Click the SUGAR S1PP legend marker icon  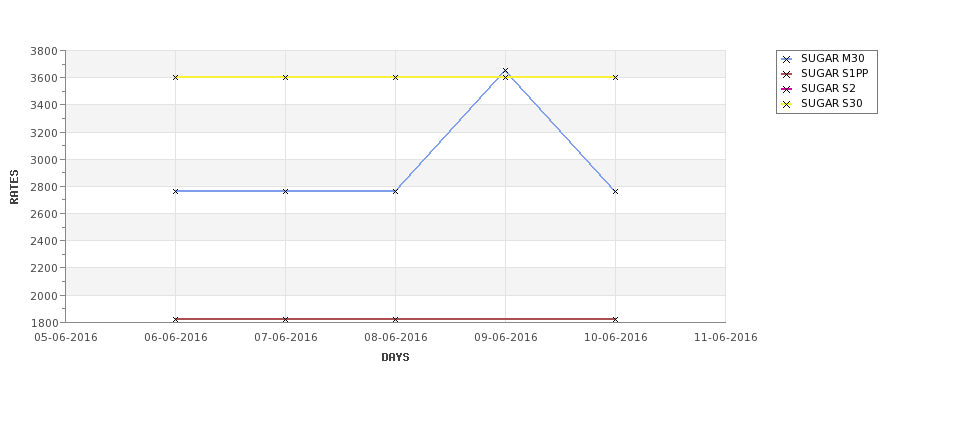pos(786,75)
